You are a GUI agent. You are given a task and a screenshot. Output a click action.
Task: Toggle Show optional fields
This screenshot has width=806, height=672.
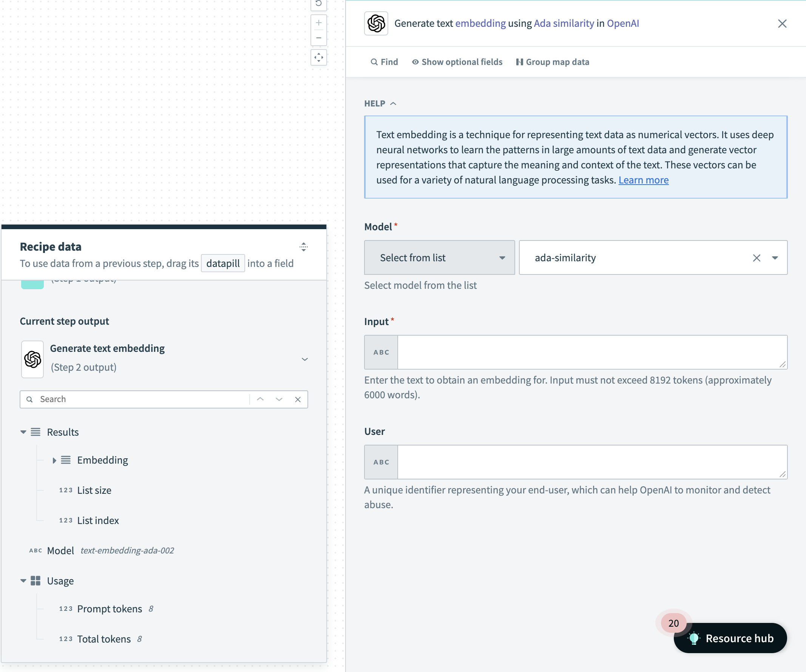[x=457, y=62]
